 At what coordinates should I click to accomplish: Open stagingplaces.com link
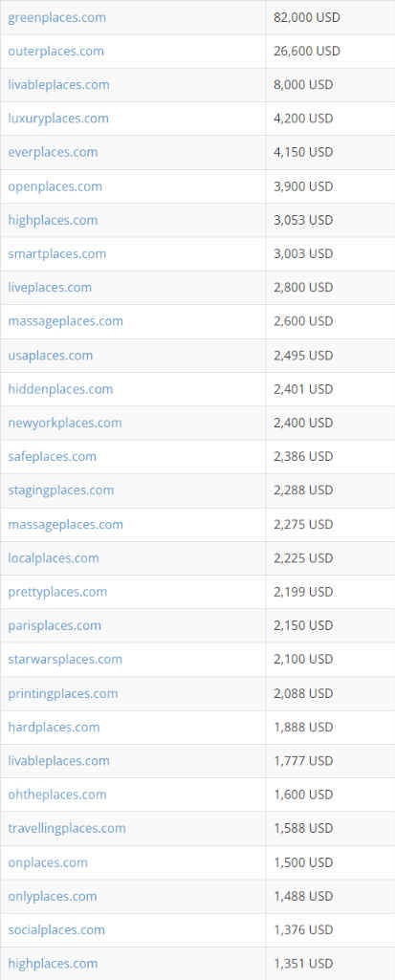(x=61, y=490)
